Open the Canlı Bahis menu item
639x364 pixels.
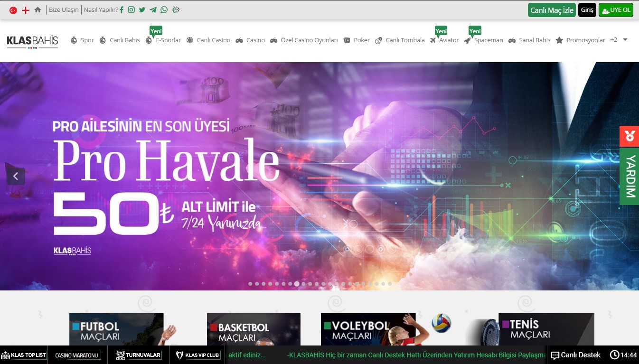(x=125, y=40)
